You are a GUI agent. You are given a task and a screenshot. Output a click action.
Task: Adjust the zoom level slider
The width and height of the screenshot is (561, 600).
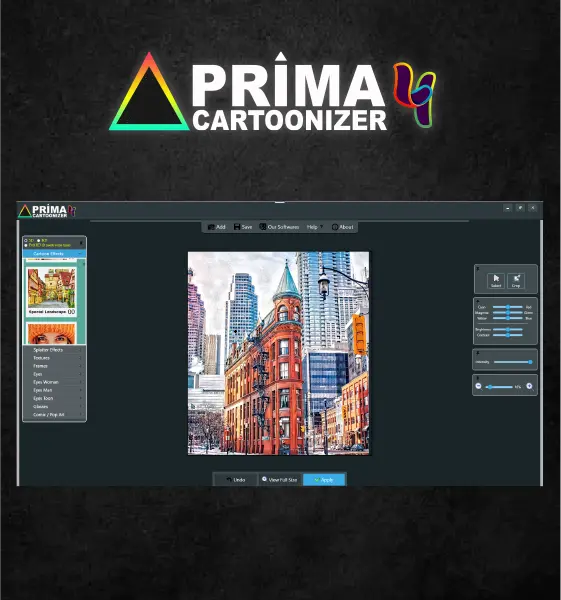(x=499, y=387)
